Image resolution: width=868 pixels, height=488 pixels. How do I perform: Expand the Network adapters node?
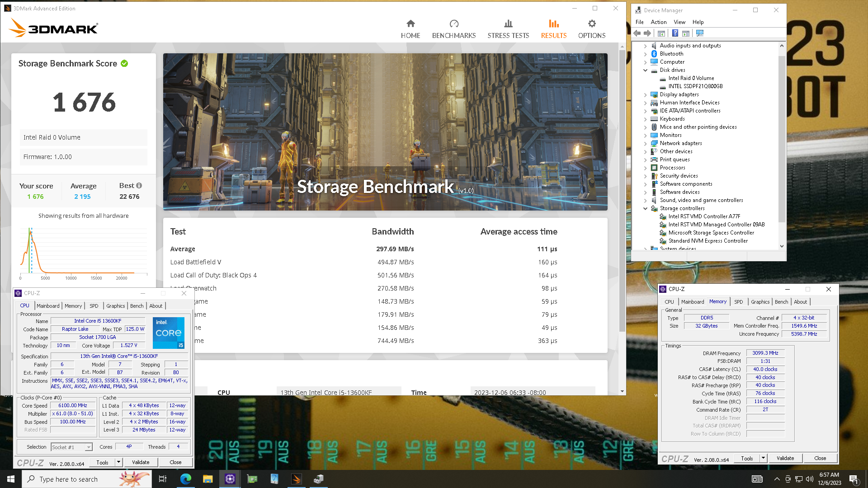click(x=645, y=143)
